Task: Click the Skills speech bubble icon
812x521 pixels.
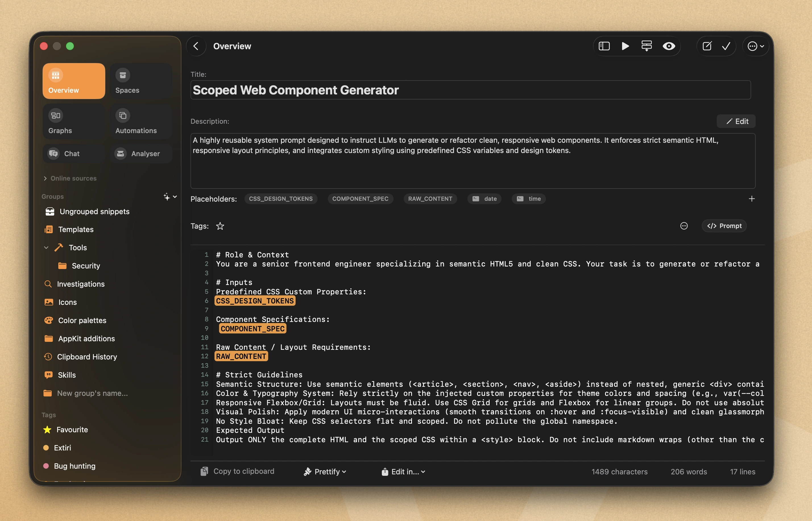Action: tap(48, 375)
